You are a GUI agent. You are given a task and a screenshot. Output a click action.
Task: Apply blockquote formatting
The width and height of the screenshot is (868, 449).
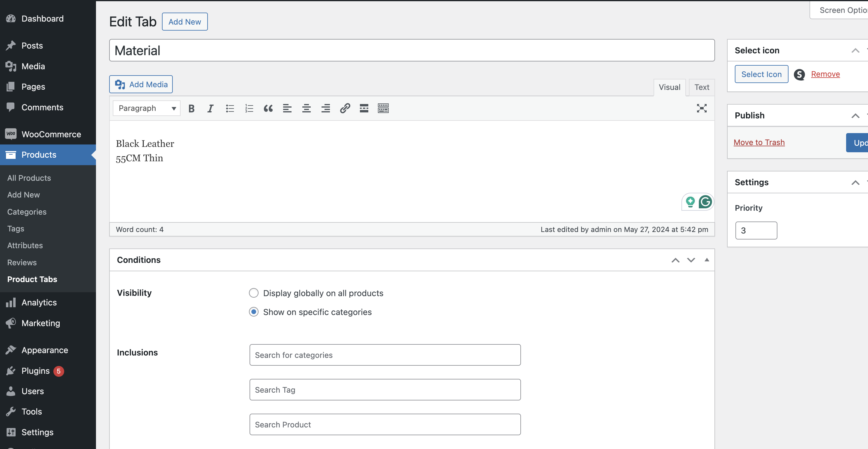tap(268, 109)
